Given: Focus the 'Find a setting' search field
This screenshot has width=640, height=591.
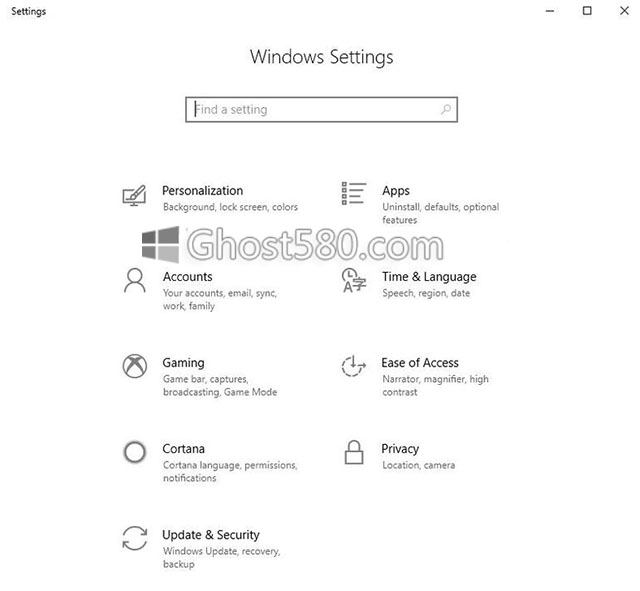Looking at the screenshot, I should pos(322,109).
